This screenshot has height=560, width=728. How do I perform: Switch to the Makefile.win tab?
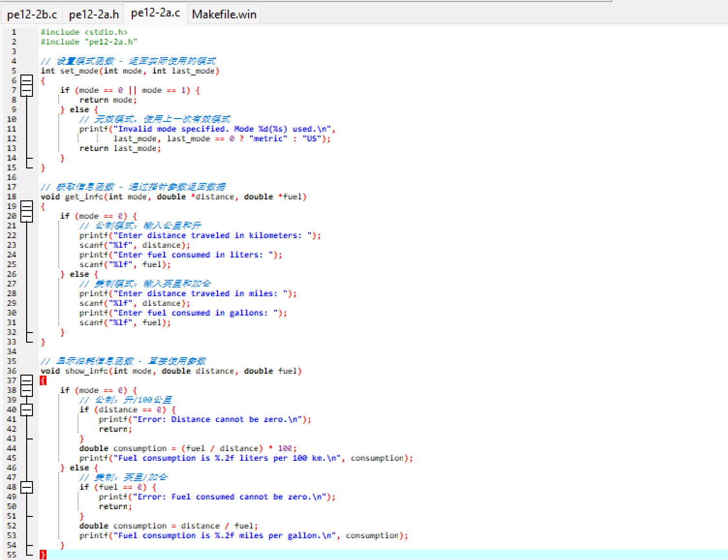coord(224,14)
